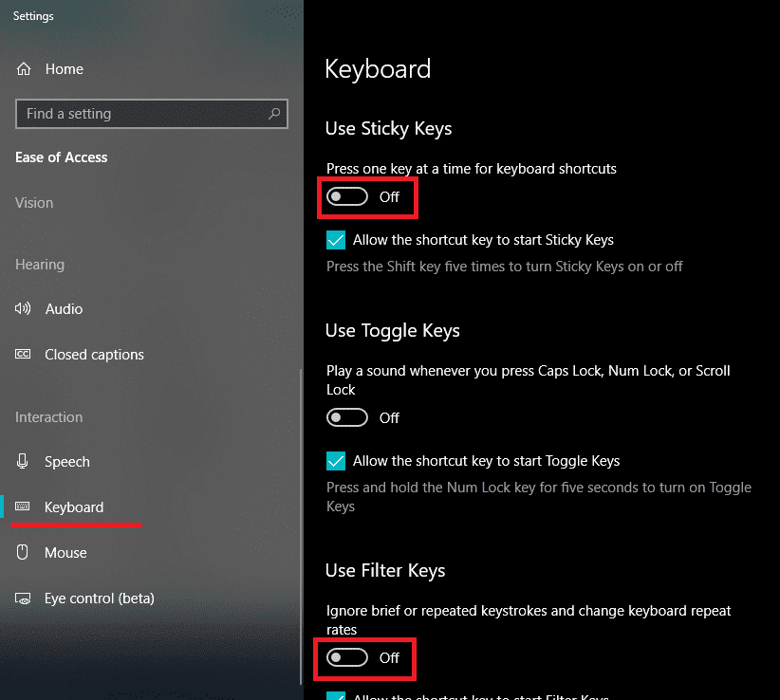This screenshot has height=700, width=780.
Task: Navigate to the Mouse settings page
Action: [x=66, y=552]
